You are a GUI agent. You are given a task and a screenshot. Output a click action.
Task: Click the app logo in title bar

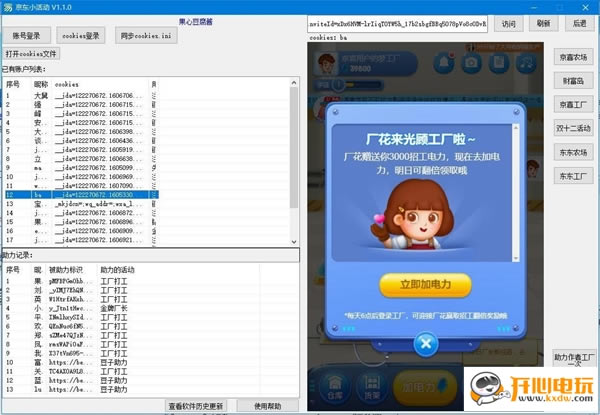tap(7, 6)
